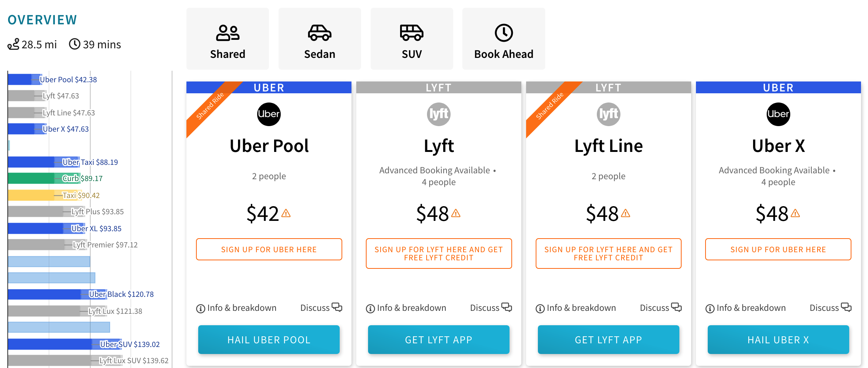Click the warning triangle next to Uber X price
Image resolution: width=868 pixels, height=368 pixels.
coord(795,213)
